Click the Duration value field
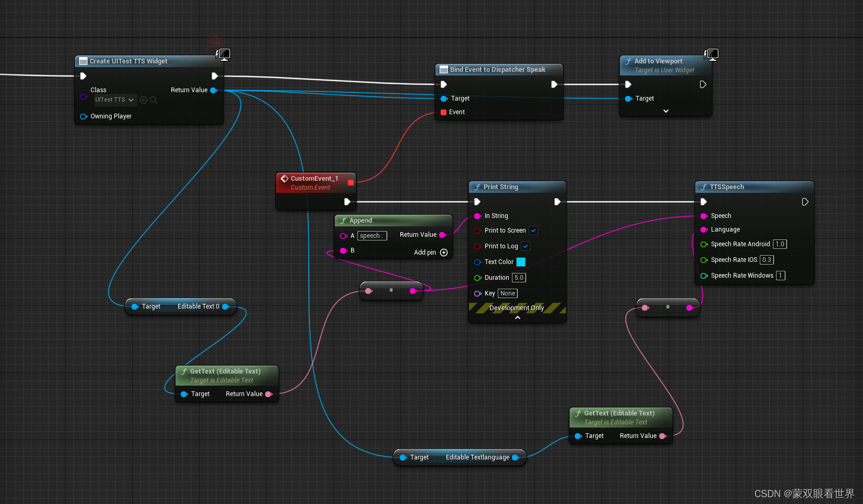The width and height of the screenshot is (863, 504). click(x=519, y=278)
